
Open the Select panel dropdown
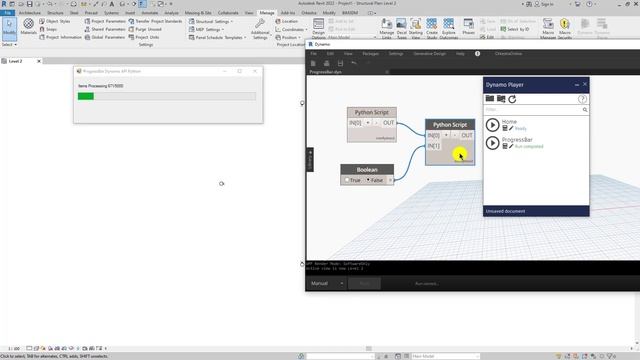coord(9,44)
